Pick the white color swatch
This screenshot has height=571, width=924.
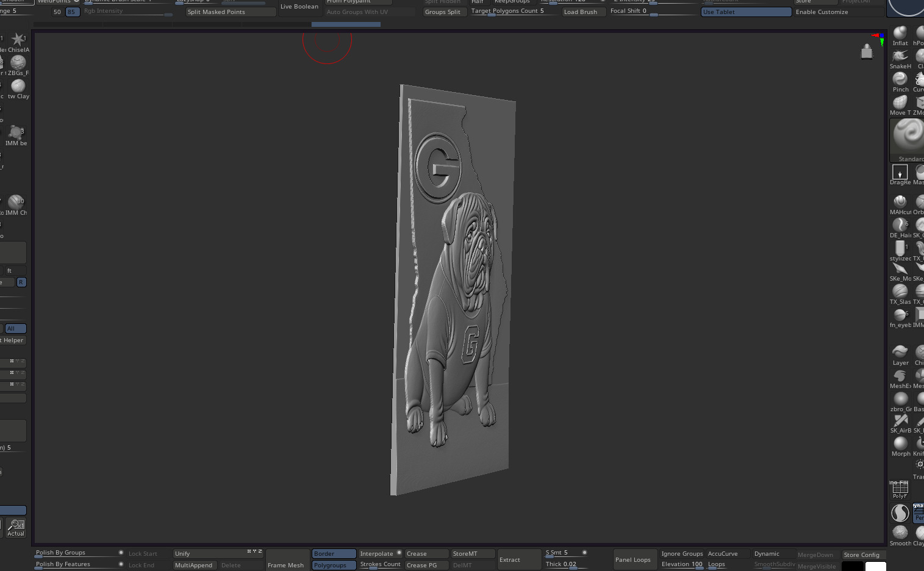click(875, 566)
